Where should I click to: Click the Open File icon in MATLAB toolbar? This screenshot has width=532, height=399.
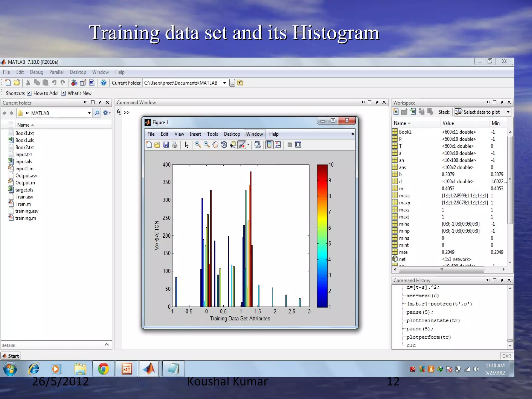tap(17, 83)
